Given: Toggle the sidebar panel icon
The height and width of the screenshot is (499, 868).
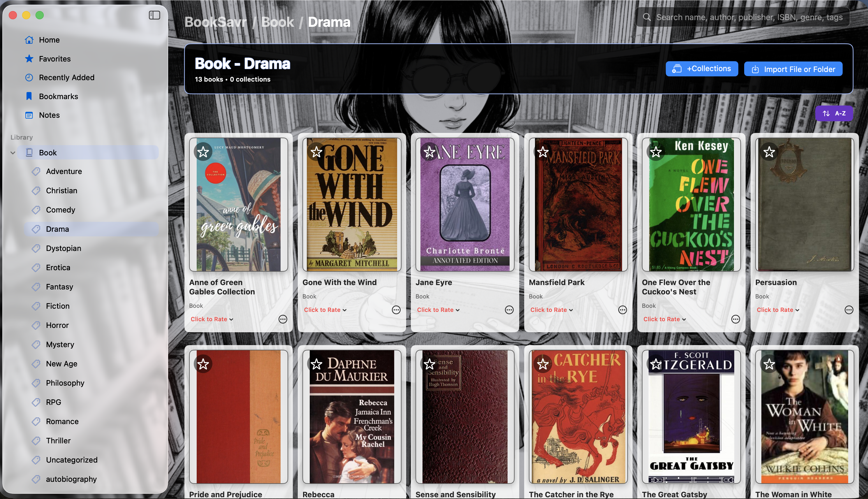Looking at the screenshot, I should 154,15.
